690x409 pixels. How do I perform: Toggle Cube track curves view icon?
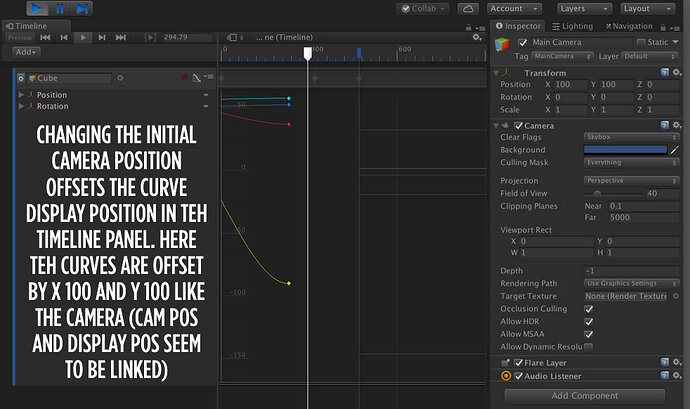tap(197, 78)
